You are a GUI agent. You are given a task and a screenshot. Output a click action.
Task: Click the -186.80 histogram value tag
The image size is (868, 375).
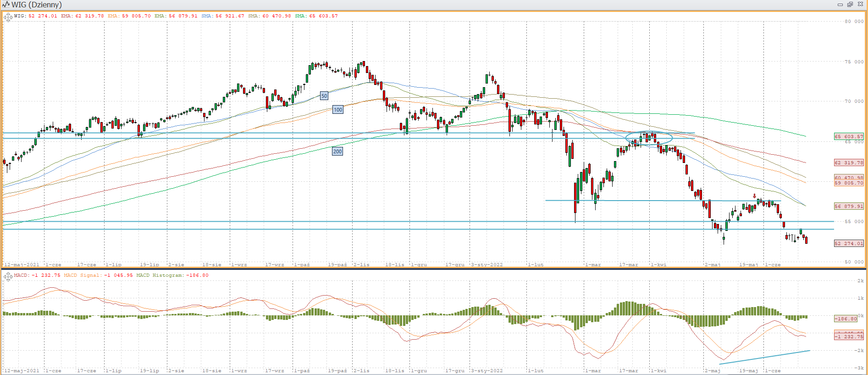click(846, 319)
